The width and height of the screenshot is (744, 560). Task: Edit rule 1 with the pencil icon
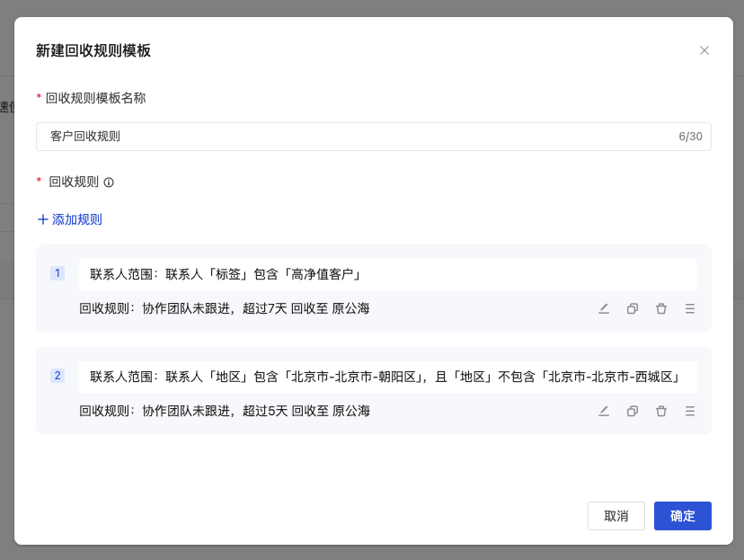[x=604, y=309]
